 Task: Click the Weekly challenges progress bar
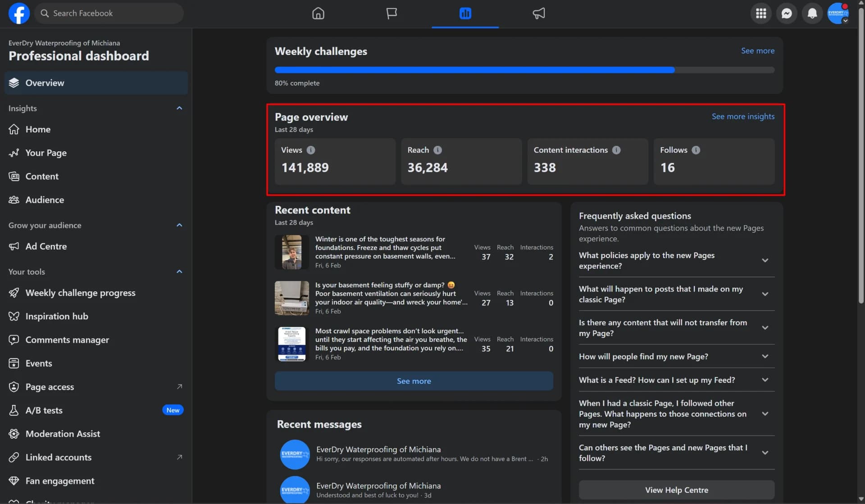tap(524, 70)
